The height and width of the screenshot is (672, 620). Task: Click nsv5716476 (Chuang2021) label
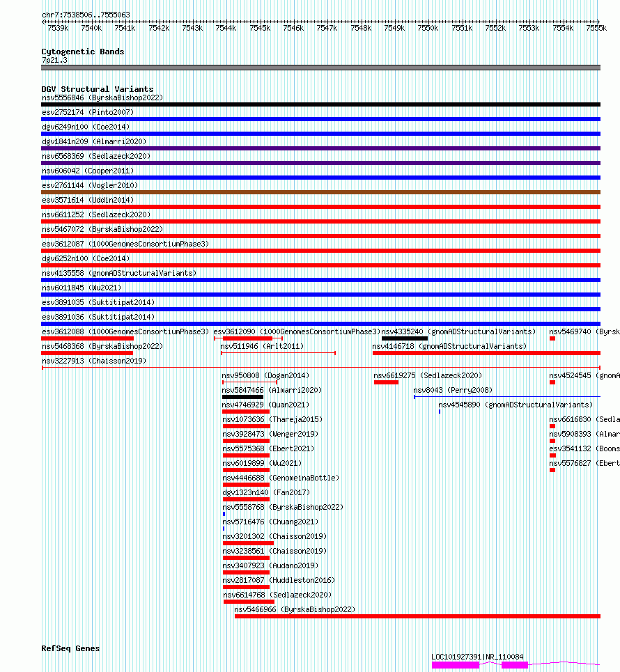click(270, 522)
